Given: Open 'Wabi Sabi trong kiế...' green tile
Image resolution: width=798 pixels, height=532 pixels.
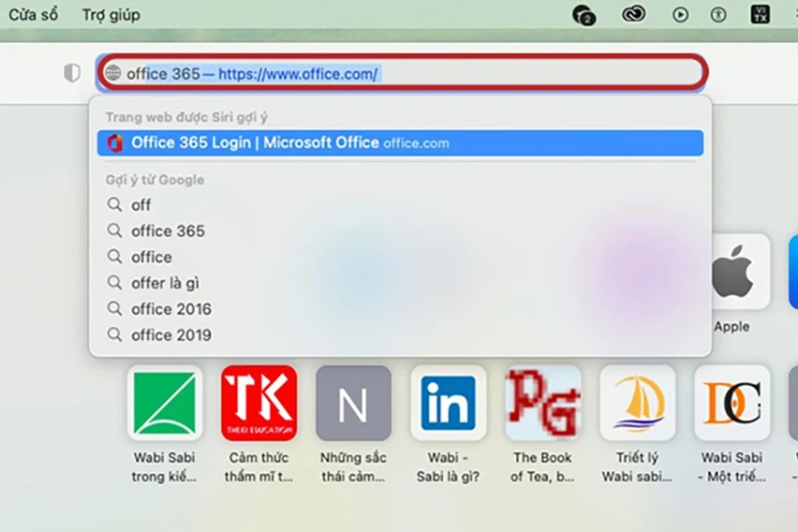Looking at the screenshot, I should 164,403.
